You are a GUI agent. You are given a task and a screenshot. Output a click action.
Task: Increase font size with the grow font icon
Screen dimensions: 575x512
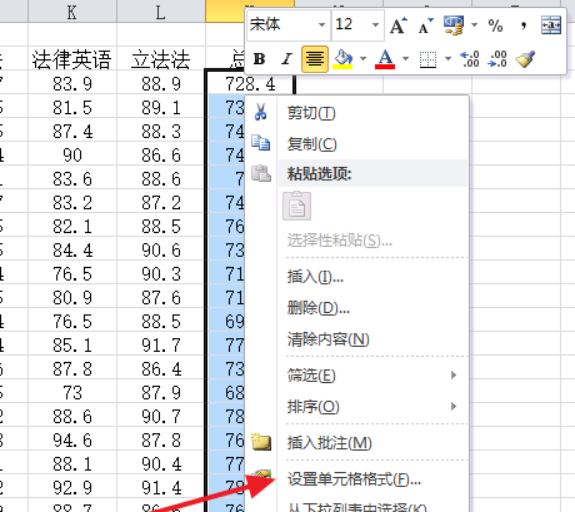pos(398,25)
